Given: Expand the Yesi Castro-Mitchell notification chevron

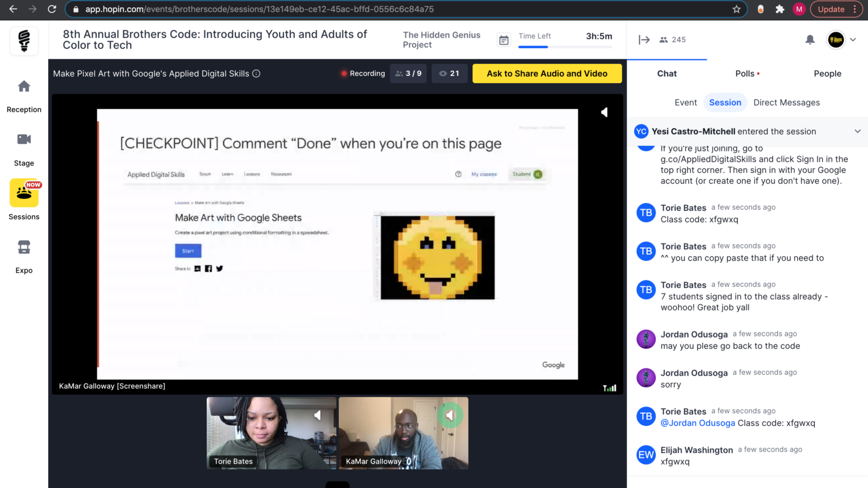Looking at the screenshot, I should 857,131.
